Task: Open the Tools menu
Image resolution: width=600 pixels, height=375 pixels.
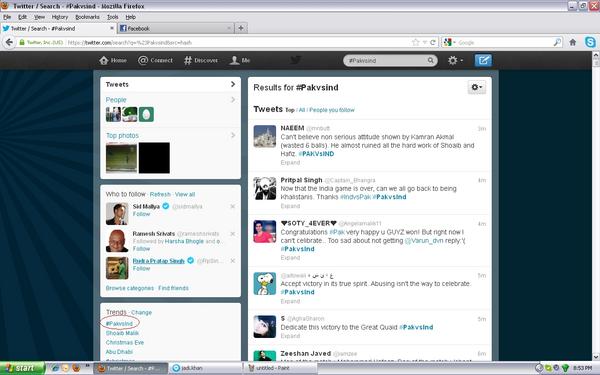Action: pyautogui.click(x=112, y=17)
